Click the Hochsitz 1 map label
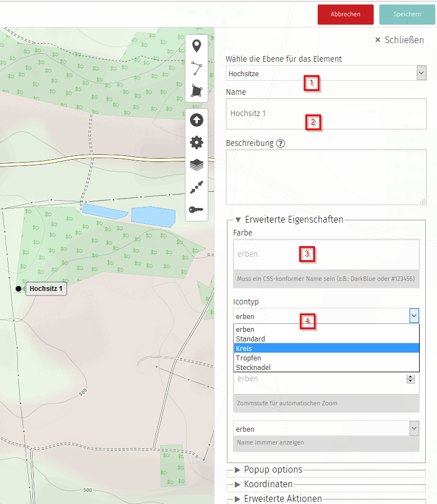Image resolution: width=437 pixels, height=504 pixels. click(x=46, y=289)
